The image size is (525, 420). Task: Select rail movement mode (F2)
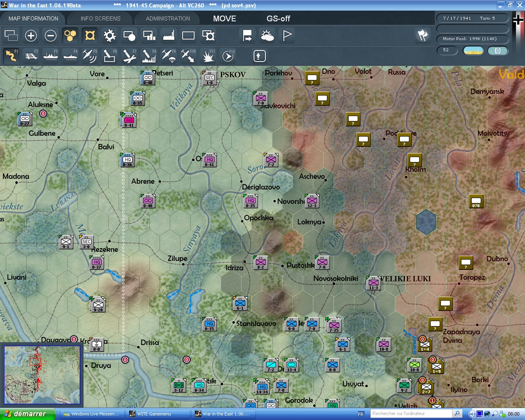[x=31, y=56]
